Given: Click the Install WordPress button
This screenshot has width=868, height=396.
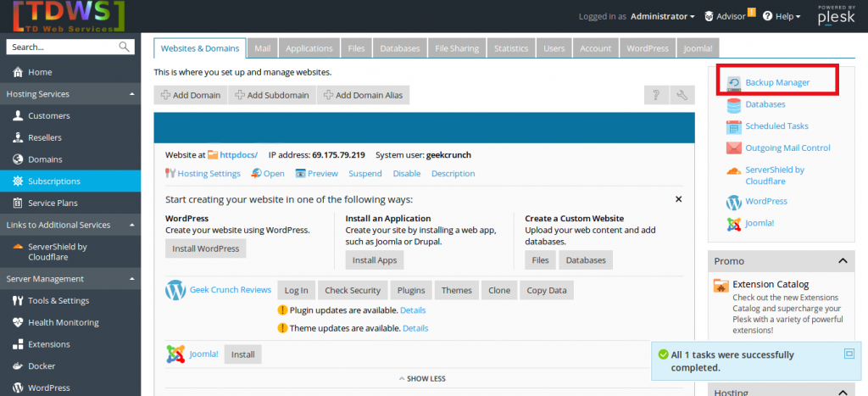Looking at the screenshot, I should [205, 248].
